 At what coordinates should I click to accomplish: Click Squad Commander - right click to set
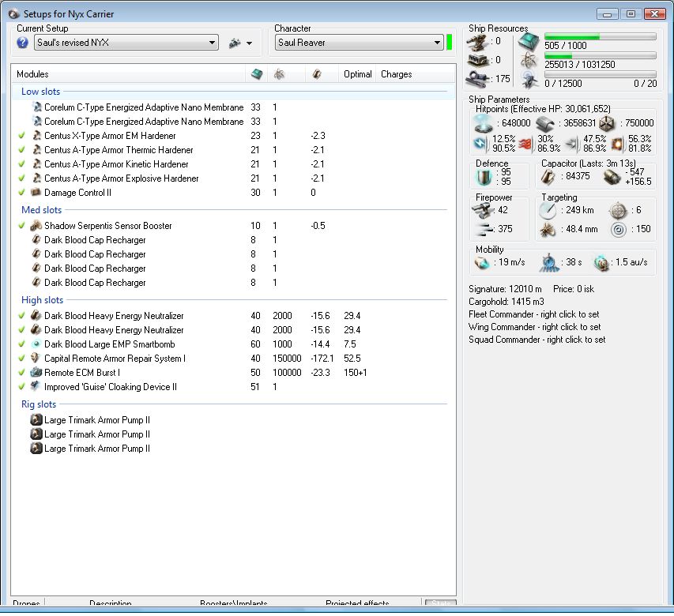[x=537, y=340]
